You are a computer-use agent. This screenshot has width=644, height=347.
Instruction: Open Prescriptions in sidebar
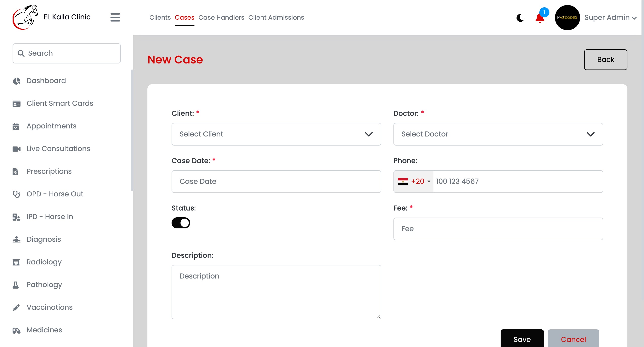pyautogui.click(x=49, y=171)
